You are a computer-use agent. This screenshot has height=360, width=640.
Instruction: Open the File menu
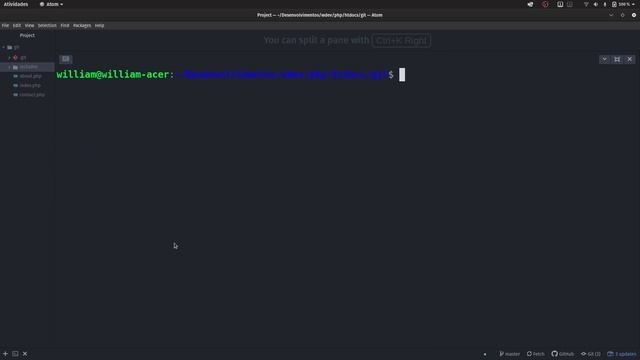pos(5,25)
